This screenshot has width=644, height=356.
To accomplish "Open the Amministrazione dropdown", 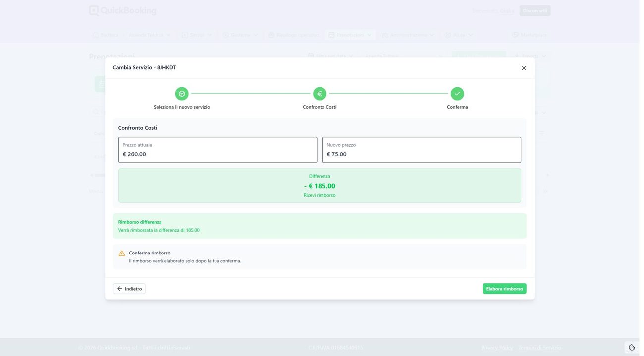I will 408,35.
